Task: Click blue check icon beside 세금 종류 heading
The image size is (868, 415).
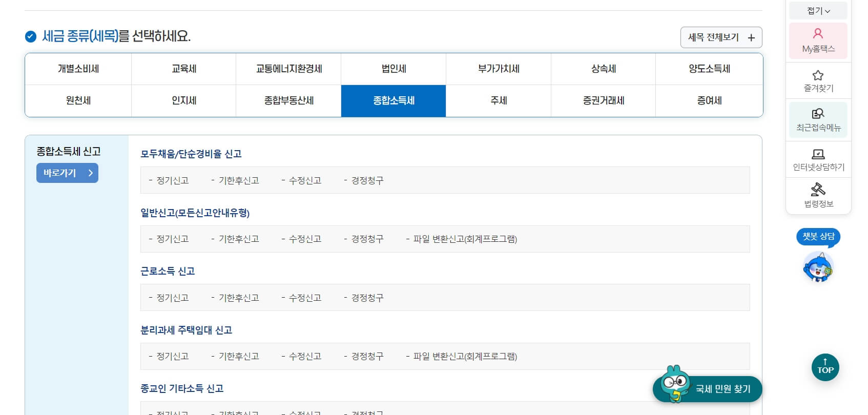Action: click(31, 36)
